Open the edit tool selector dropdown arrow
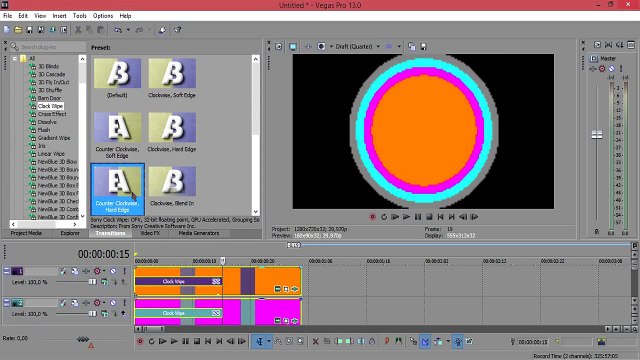The image size is (640, 360). click(x=269, y=341)
